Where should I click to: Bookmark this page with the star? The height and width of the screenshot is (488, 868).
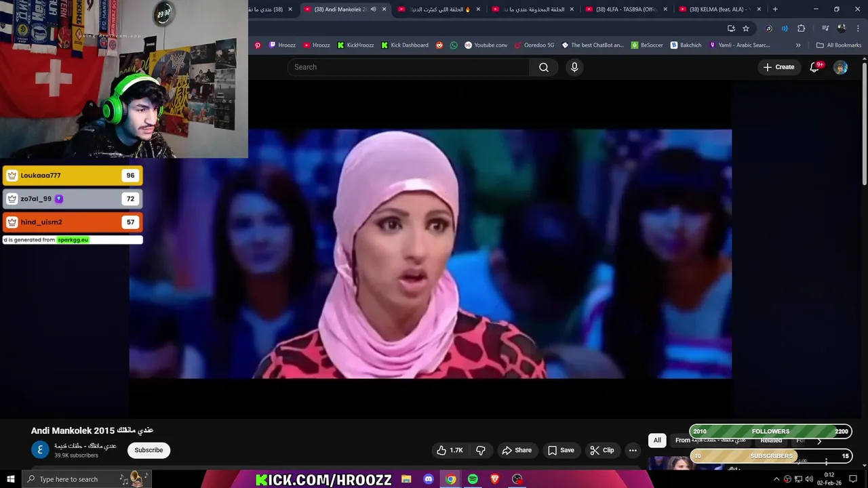click(x=746, y=28)
